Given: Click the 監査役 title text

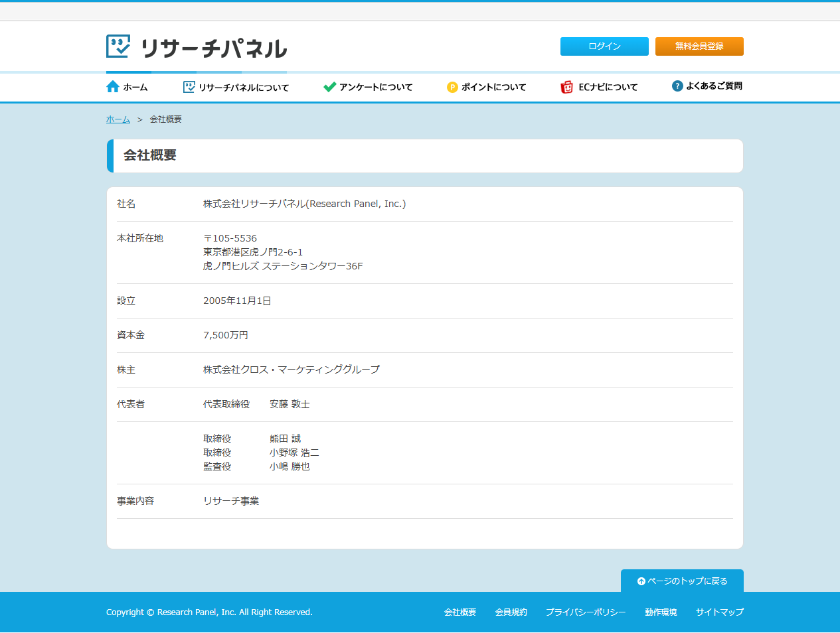Looking at the screenshot, I should [x=217, y=466].
